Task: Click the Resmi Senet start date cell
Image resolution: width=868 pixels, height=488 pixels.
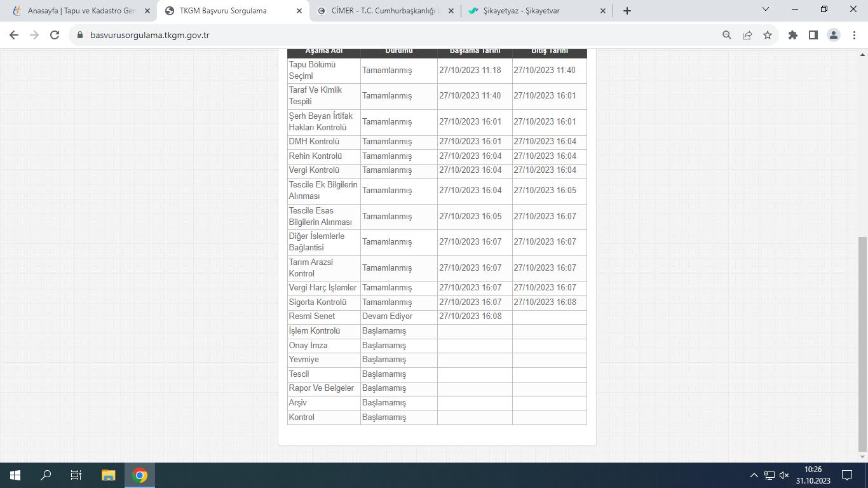Action: tap(475, 316)
